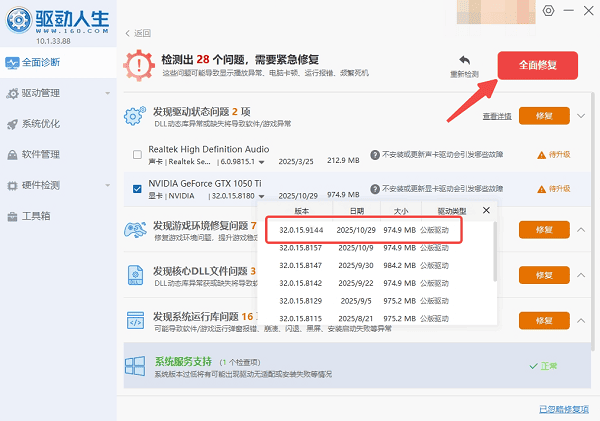Viewport: 600px width, 421px height.
Task: Click the main results list scrollbar
Action: [592, 221]
